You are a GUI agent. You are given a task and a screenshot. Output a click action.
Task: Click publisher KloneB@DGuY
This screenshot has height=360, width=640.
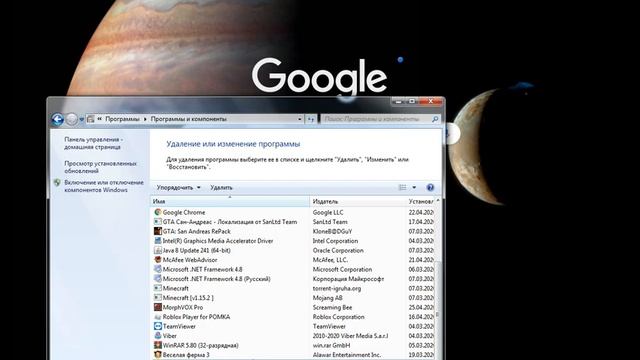tap(332, 231)
